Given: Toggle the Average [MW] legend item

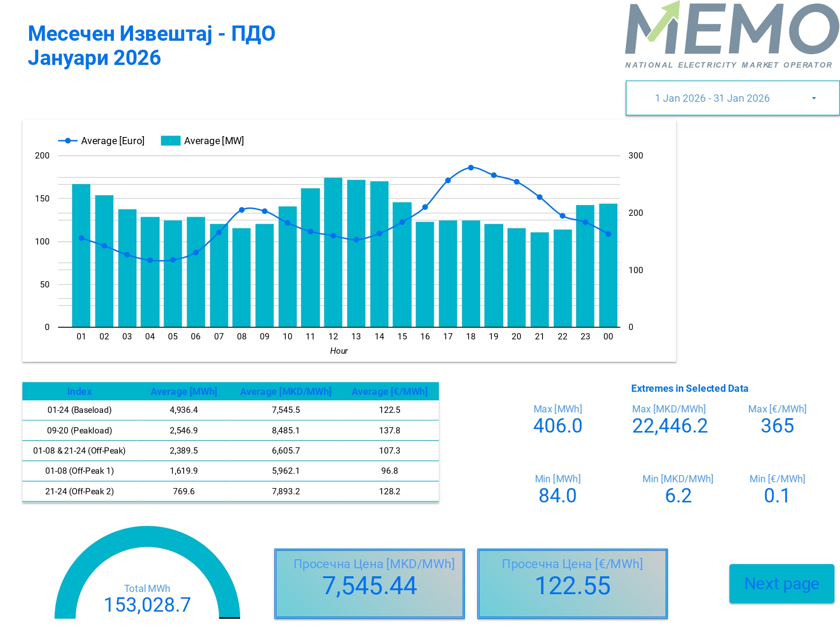Looking at the screenshot, I should pyautogui.click(x=202, y=141).
